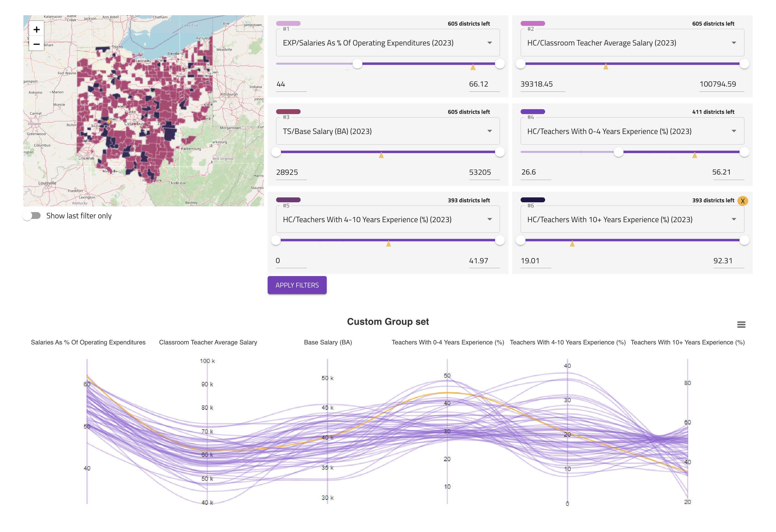Zoom out on the map
The width and height of the screenshot is (776, 532).
(36, 44)
